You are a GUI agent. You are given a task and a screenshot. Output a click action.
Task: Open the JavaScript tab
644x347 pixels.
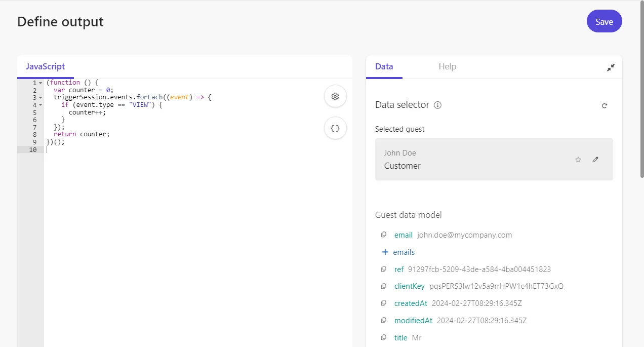click(x=46, y=66)
